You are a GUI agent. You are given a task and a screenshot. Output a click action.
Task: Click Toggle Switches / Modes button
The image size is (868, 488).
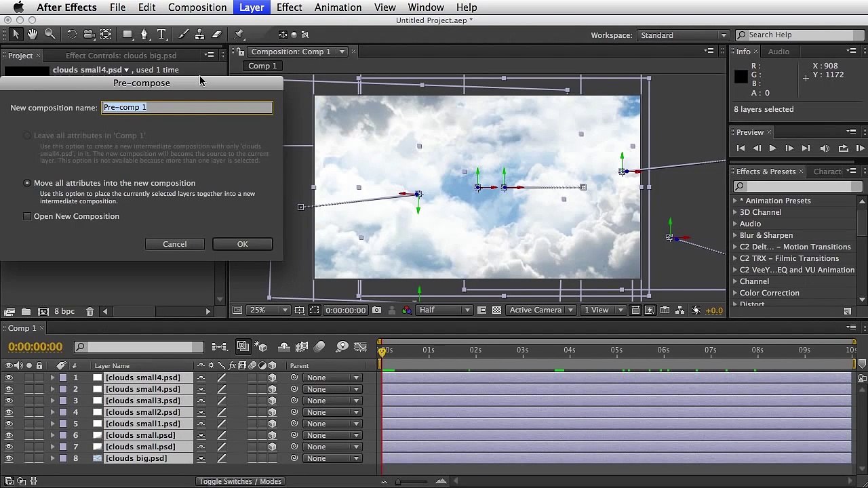(240, 482)
